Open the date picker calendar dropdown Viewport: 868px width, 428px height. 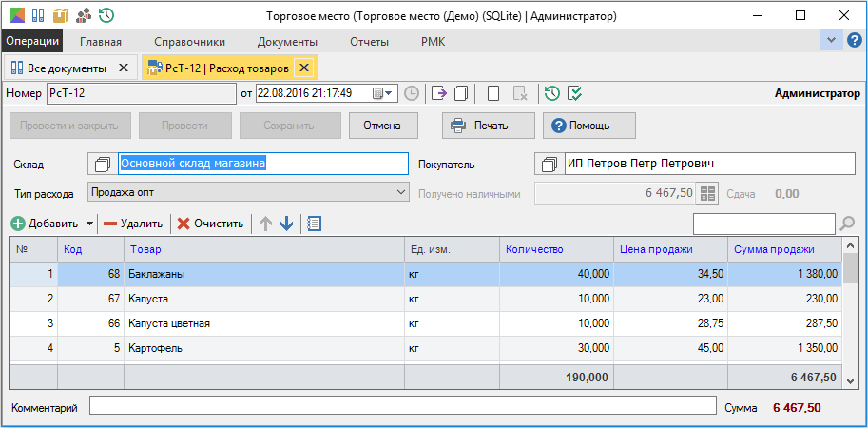point(382,93)
